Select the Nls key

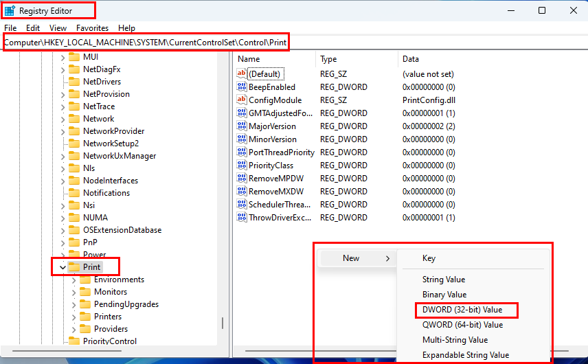pos(89,168)
